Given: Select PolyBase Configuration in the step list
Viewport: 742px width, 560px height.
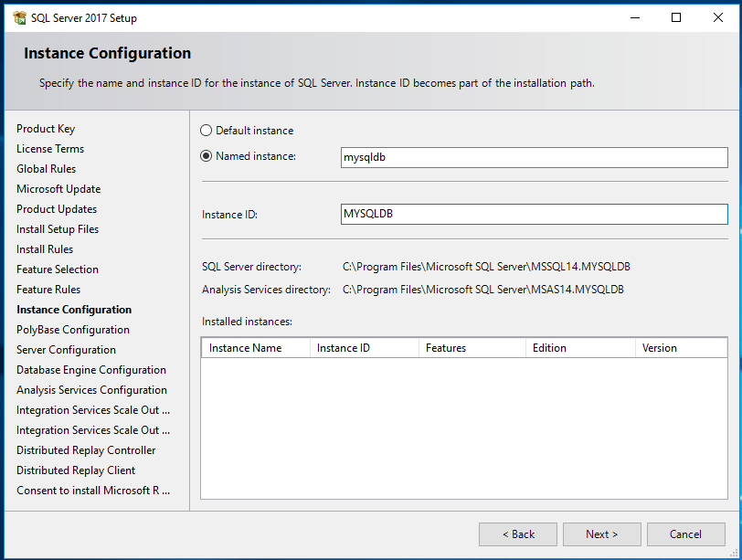Looking at the screenshot, I should pos(73,330).
